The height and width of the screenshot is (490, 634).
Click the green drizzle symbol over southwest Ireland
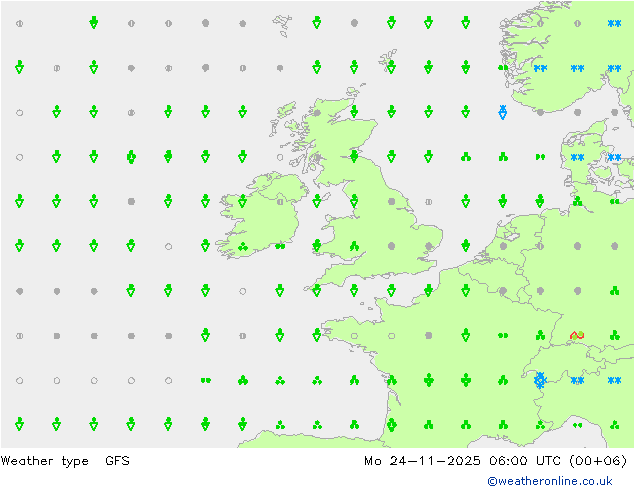click(x=243, y=246)
